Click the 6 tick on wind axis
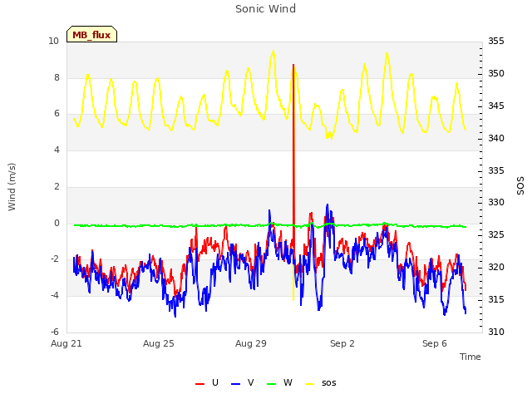This screenshot has width=532, height=399. (57, 114)
